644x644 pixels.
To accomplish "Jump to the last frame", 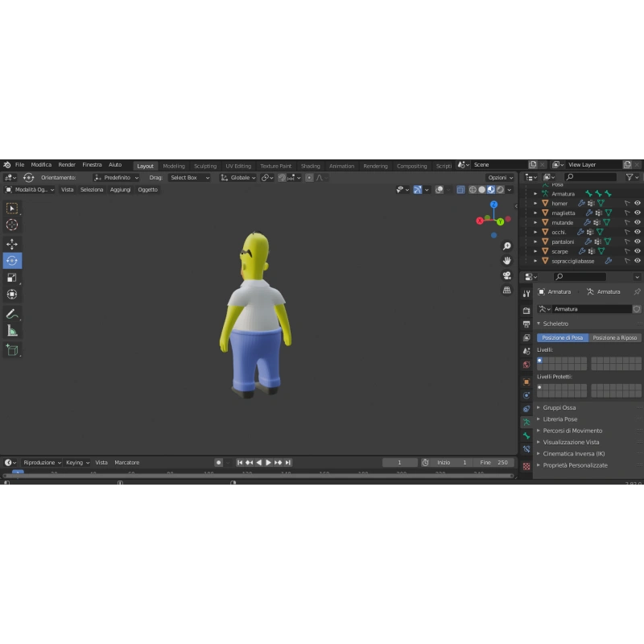I will point(288,463).
